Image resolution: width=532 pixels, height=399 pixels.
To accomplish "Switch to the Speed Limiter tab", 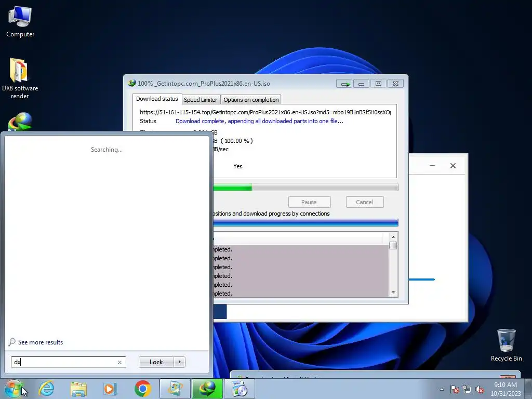I will pos(201,100).
